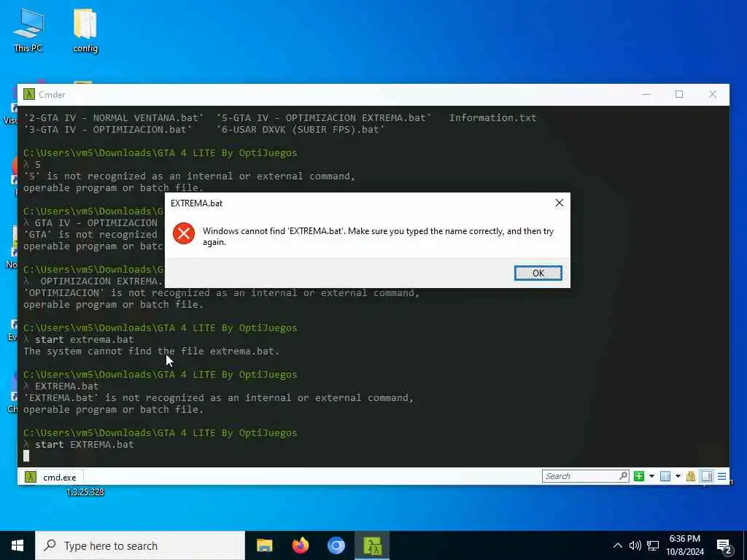Viewport: 747px width, 560px height.
Task: Click 'start EXTREMA.bat' command line text
Action: point(85,444)
